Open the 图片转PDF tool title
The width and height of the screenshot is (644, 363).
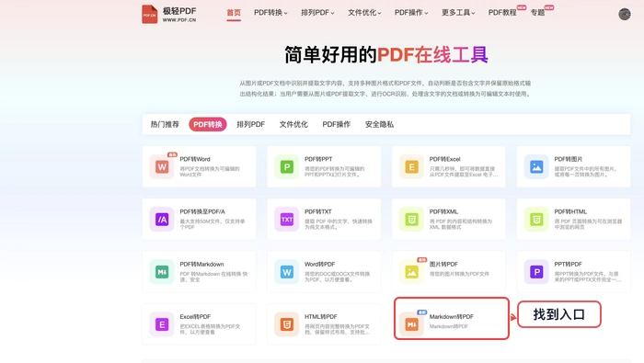(443, 264)
